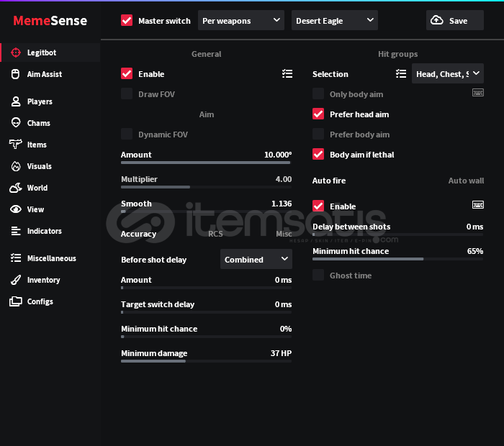
Task: Click keyboard keybind icon for Auto fire Enable
Action: [x=477, y=204]
